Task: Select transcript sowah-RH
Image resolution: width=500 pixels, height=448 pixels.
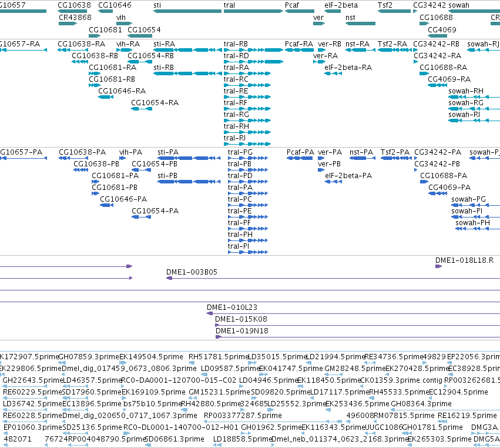Action: (x=474, y=97)
